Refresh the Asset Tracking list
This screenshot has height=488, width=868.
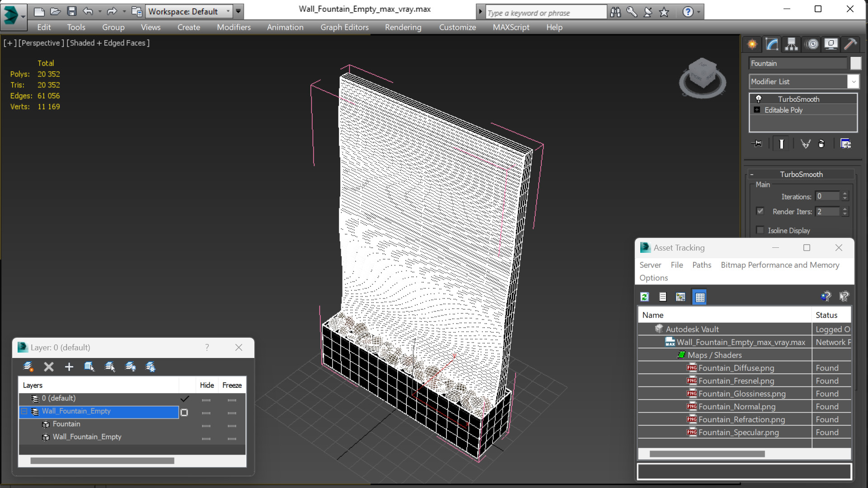645,297
